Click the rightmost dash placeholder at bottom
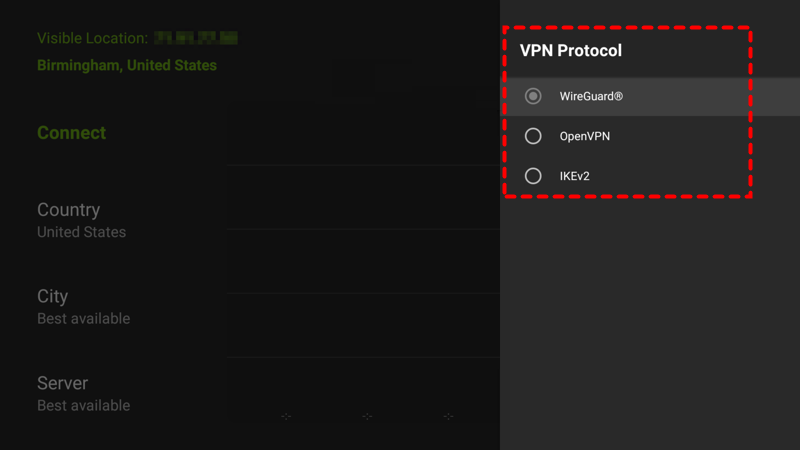The width and height of the screenshot is (800, 450). [448, 416]
